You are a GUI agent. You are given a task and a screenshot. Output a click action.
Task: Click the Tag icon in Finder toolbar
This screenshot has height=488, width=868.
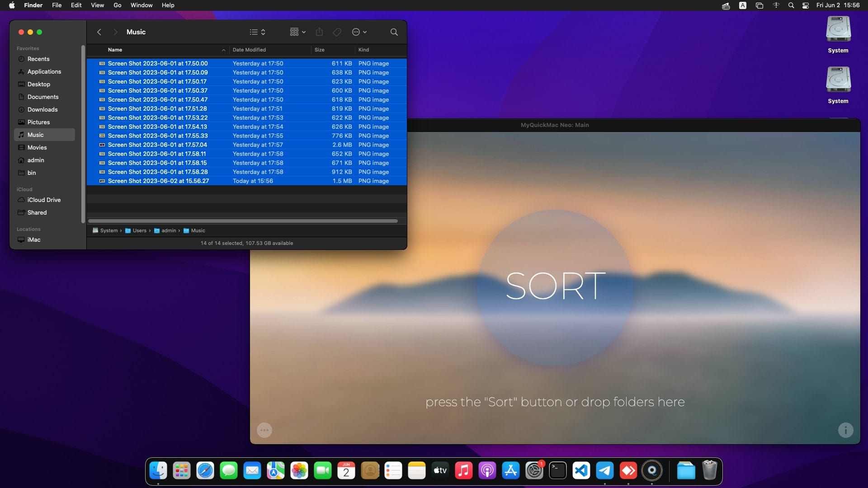coord(337,32)
